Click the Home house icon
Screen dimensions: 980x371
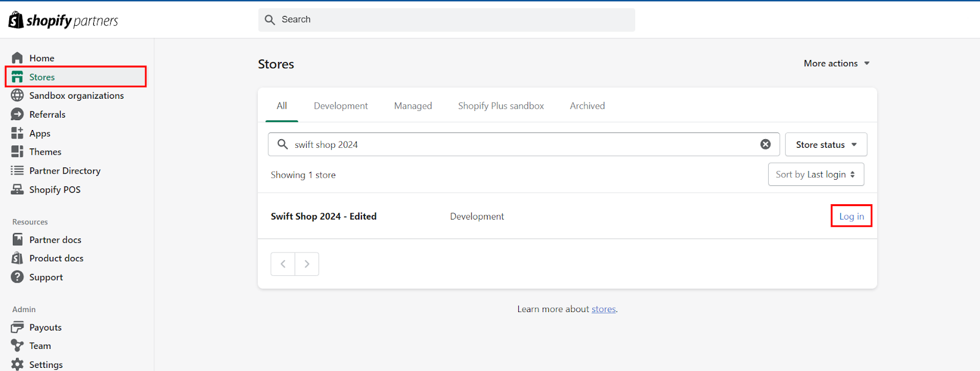tap(17, 58)
